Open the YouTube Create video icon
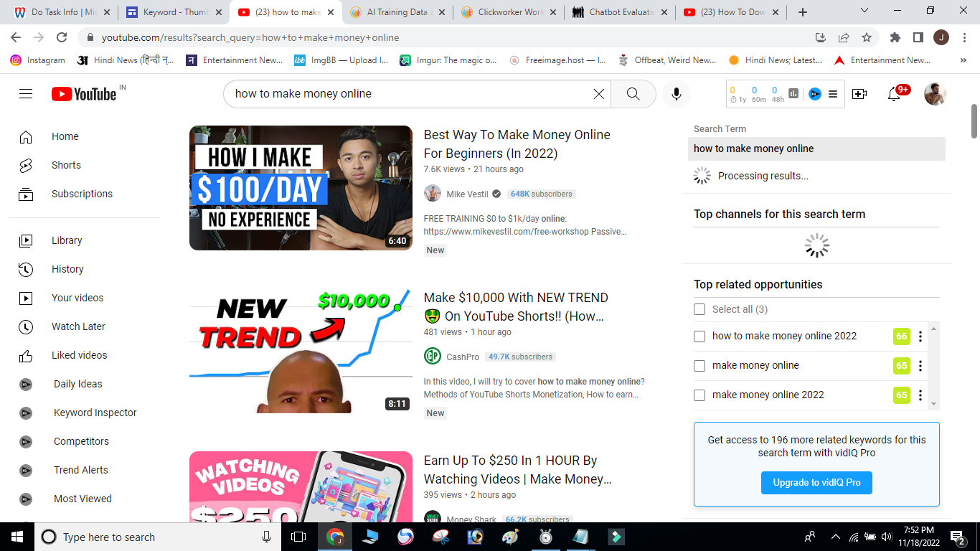980x551 pixels. click(859, 94)
